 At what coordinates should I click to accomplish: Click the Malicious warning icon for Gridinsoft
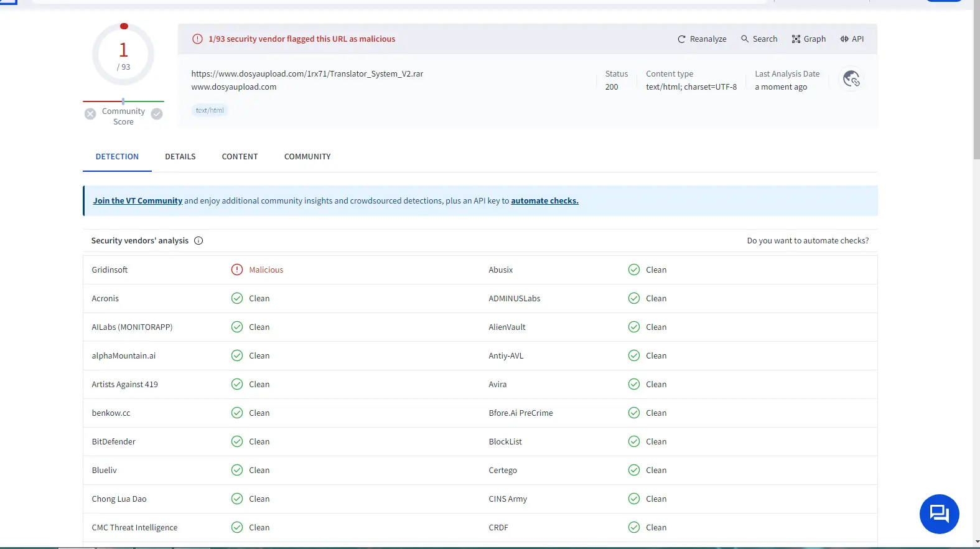237,270
